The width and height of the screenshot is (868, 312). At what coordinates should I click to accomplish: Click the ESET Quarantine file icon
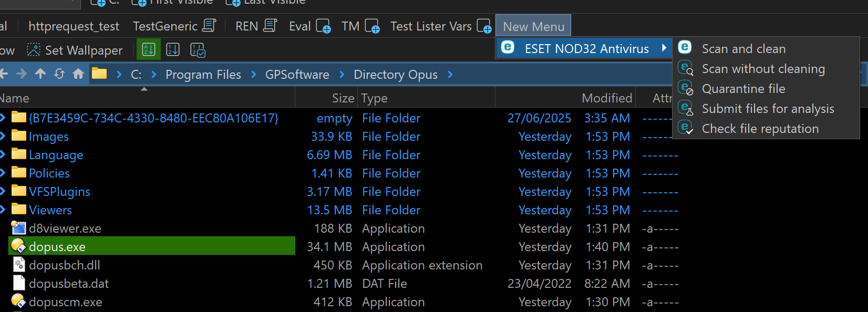[x=685, y=88]
